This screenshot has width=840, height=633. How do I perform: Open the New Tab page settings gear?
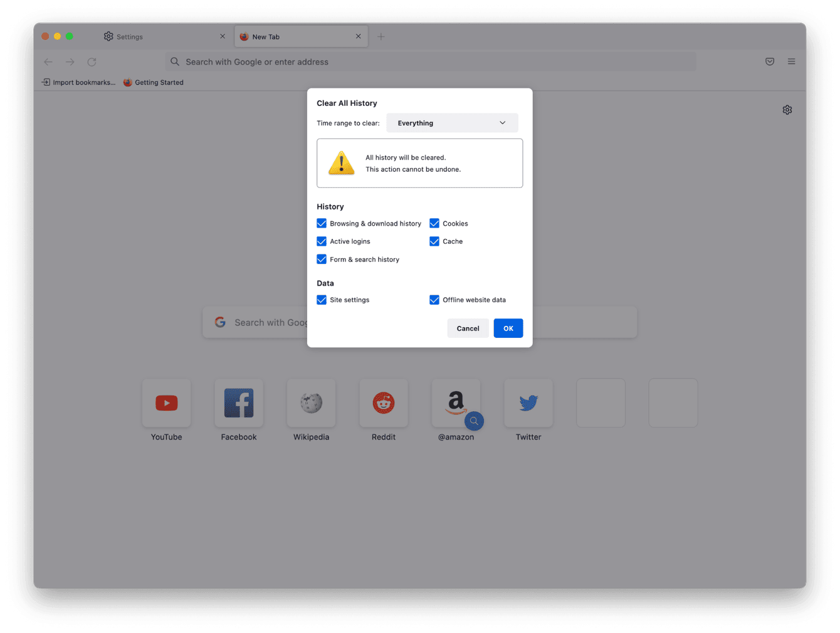tap(787, 109)
